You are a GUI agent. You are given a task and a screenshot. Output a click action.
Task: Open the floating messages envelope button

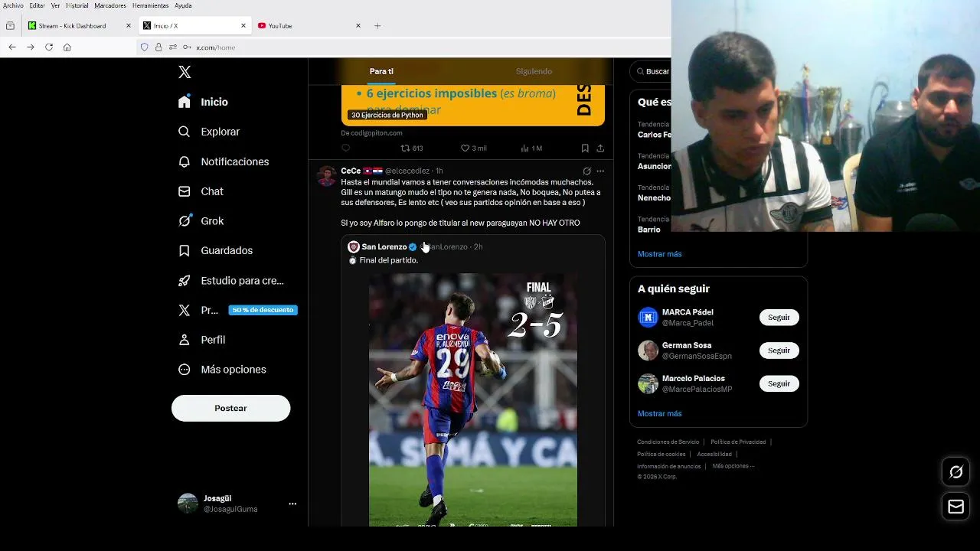pyautogui.click(x=955, y=507)
